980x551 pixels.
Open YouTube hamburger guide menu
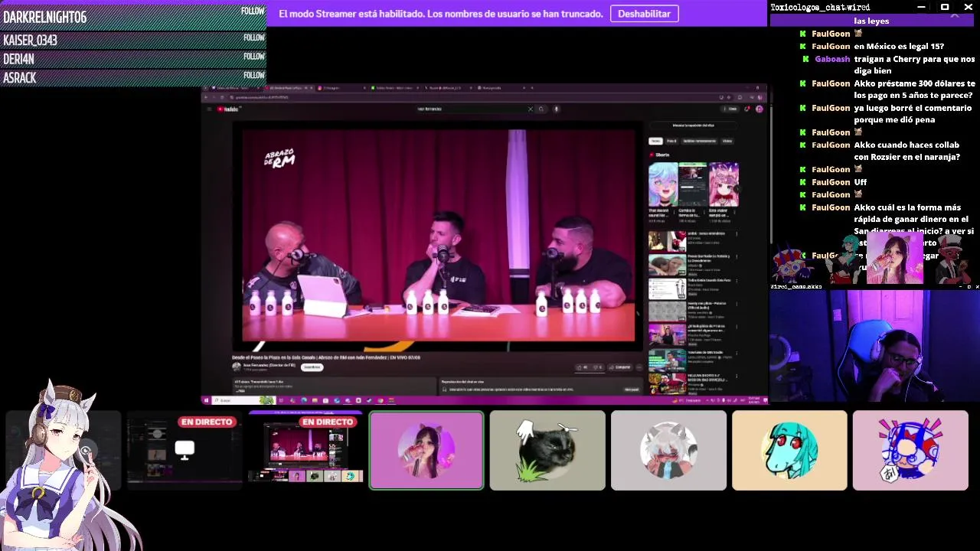[208, 109]
